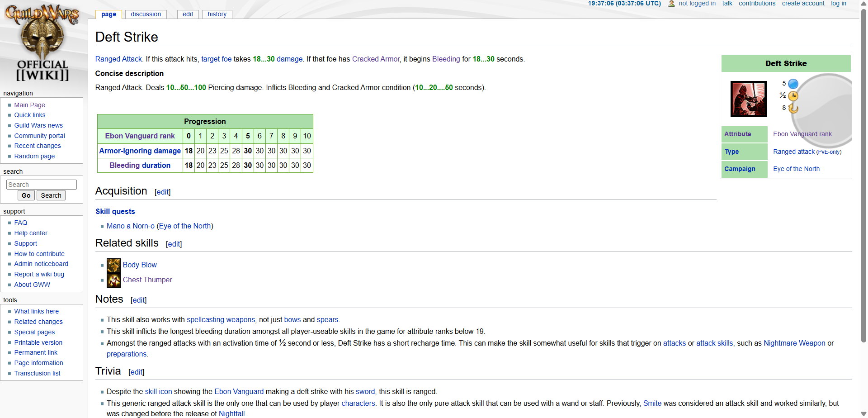Click the Search button
The height and width of the screenshot is (418, 868).
tap(51, 195)
